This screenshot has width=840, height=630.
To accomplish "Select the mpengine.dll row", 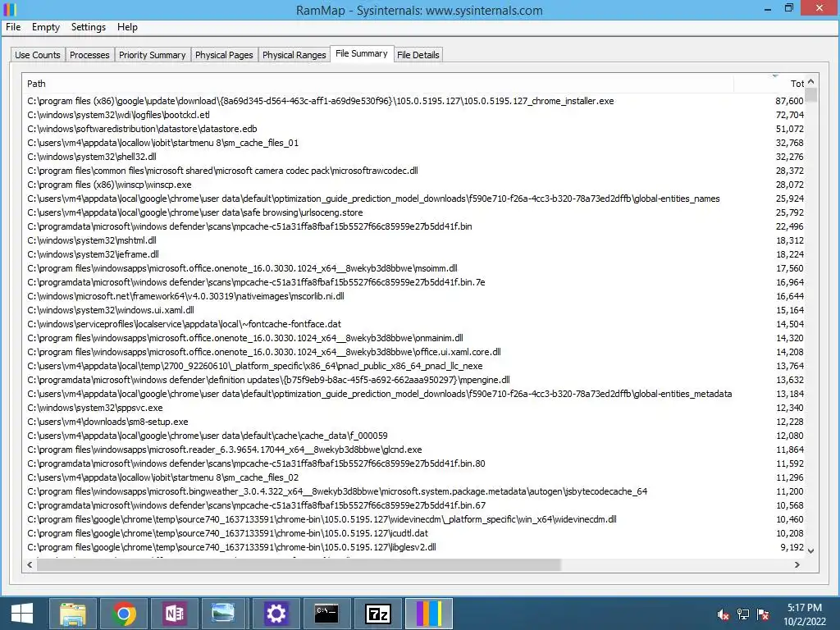I will [x=415, y=379].
